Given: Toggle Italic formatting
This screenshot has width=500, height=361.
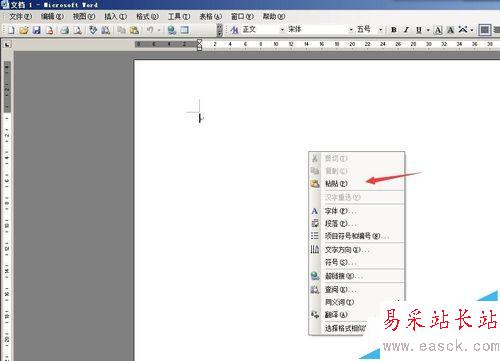Looking at the screenshot, I should 406,30.
